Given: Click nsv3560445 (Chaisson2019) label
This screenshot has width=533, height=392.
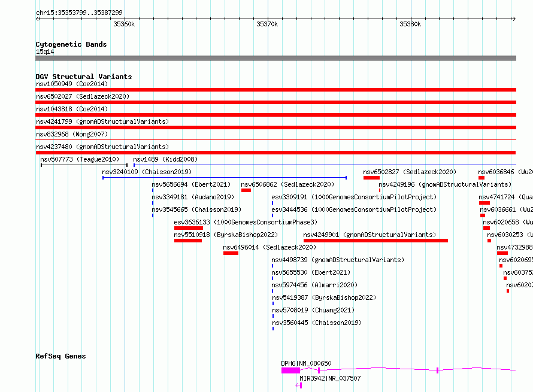Looking at the screenshot, I should click(x=317, y=323).
